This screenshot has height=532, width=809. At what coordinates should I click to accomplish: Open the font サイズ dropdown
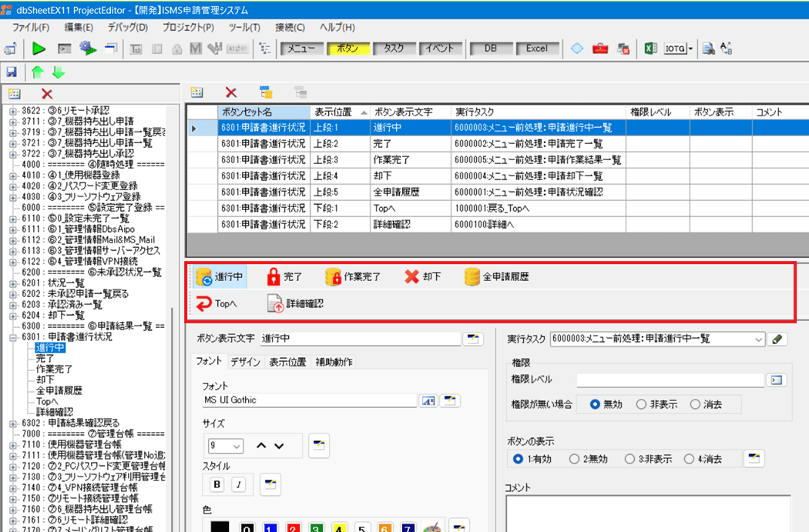[x=237, y=446]
